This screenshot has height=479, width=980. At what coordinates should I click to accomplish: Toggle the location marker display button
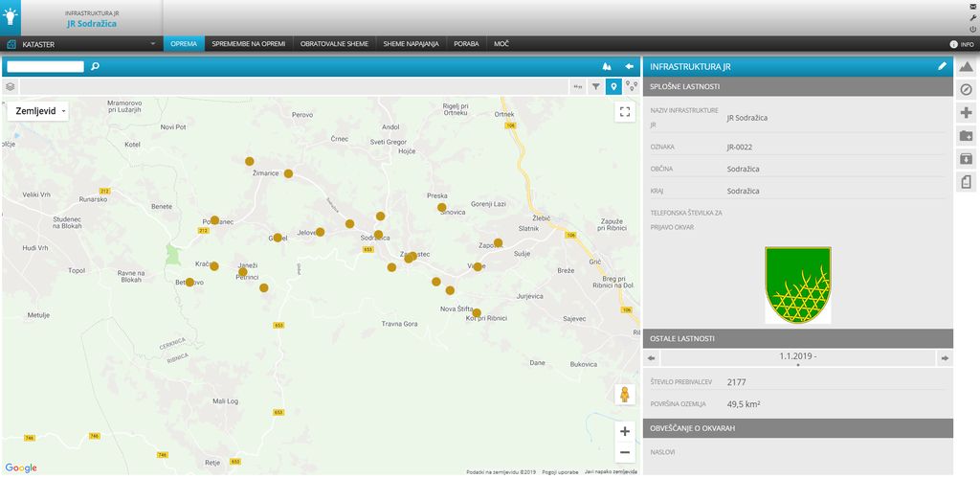(613, 86)
